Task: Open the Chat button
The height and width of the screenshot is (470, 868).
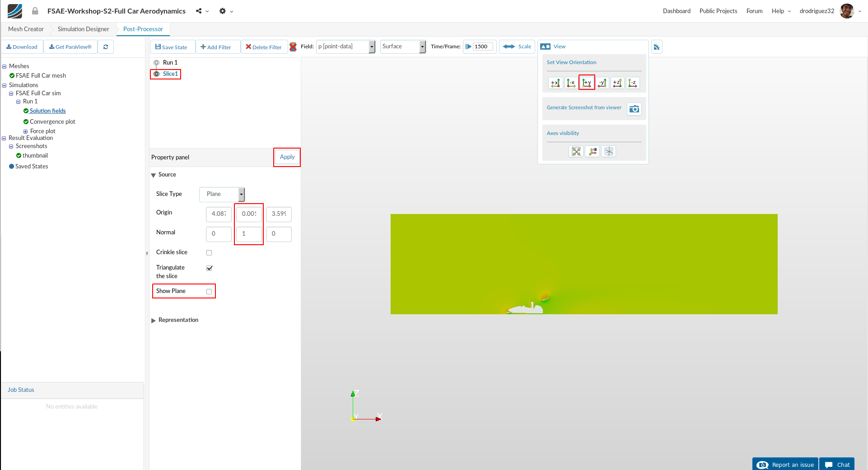Action: (837, 464)
